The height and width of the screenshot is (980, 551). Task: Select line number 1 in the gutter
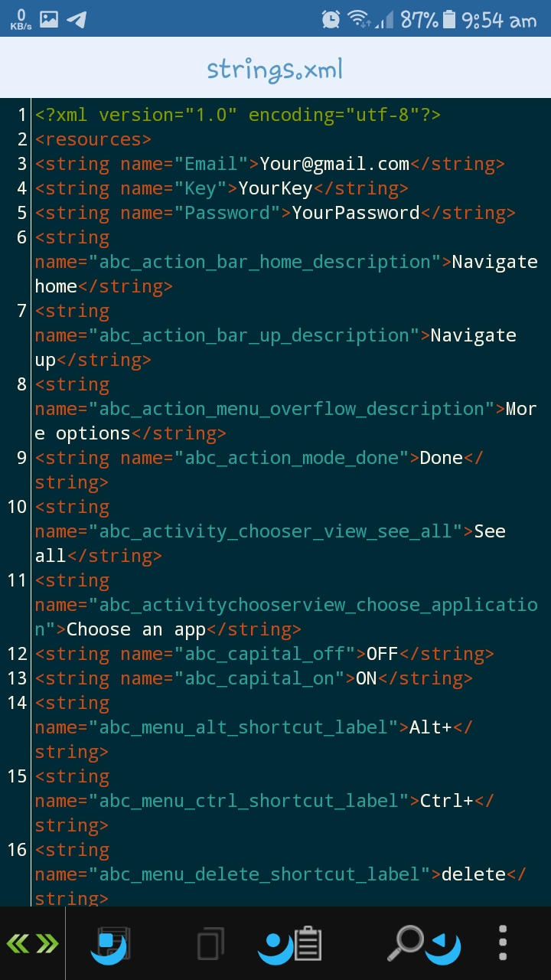click(22, 115)
